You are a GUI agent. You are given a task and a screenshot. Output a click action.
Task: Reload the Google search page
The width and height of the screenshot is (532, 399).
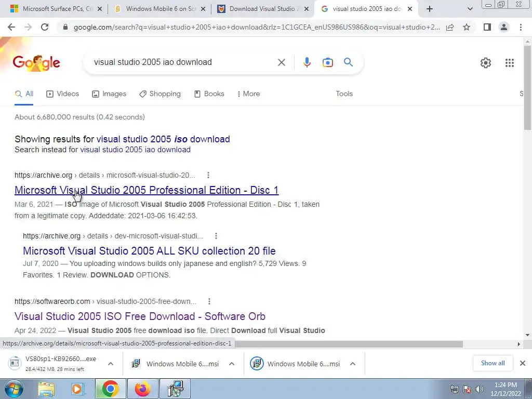coord(45,27)
